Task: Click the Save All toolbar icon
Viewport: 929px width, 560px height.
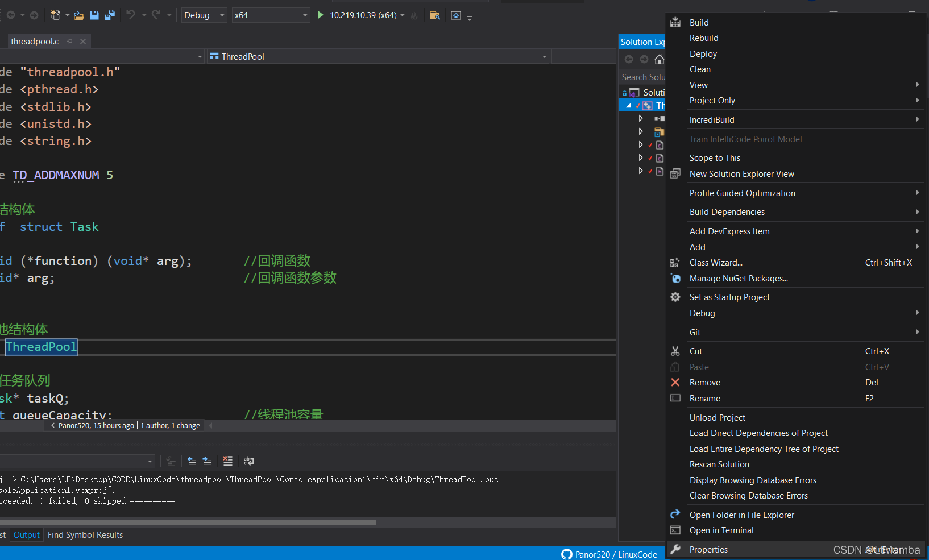Action: tap(110, 15)
